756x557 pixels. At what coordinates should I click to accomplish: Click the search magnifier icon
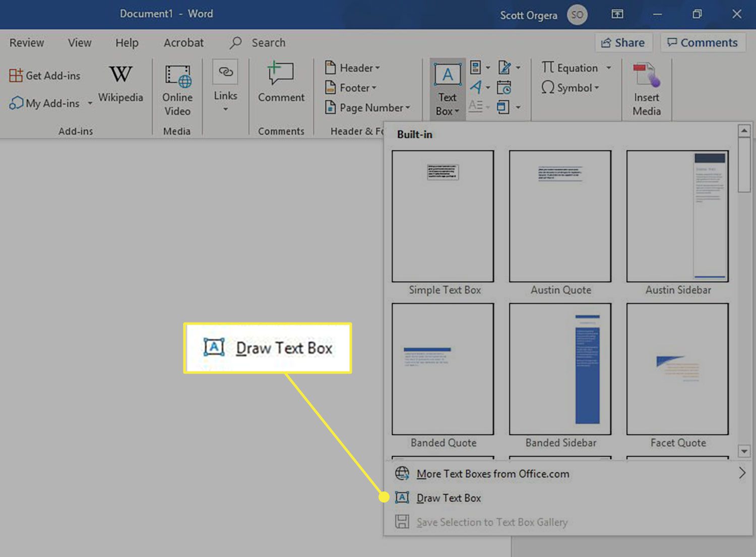[x=235, y=43]
